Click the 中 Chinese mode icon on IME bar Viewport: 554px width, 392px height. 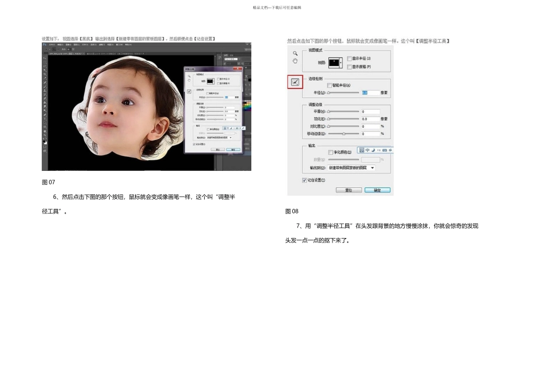pos(367,150)
